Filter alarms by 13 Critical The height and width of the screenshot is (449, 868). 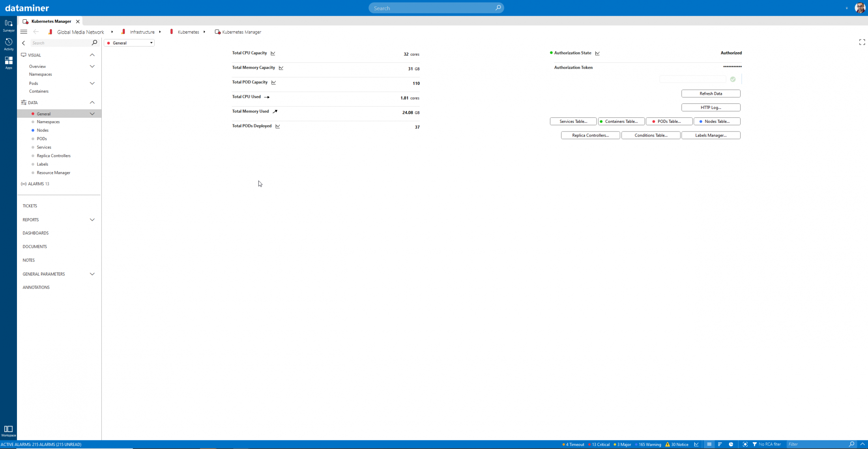click(x=599, y=444)
